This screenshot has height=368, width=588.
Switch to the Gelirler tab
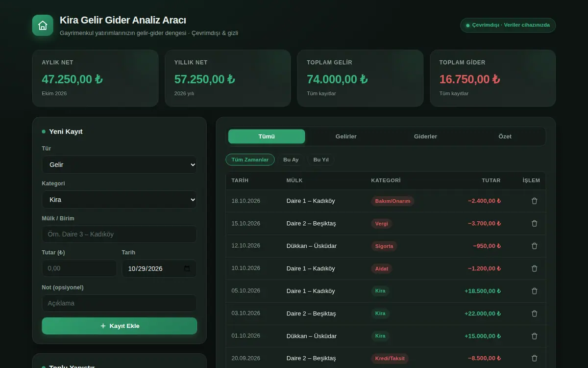[346, 136]
